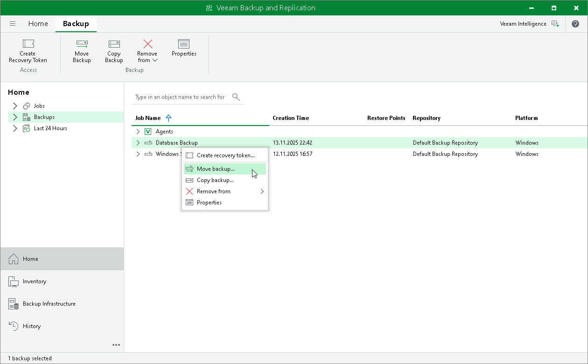The width and height of the screenshot is (588, 364).
Task: Sort by the Job Name column
Action: click(148, 118)
